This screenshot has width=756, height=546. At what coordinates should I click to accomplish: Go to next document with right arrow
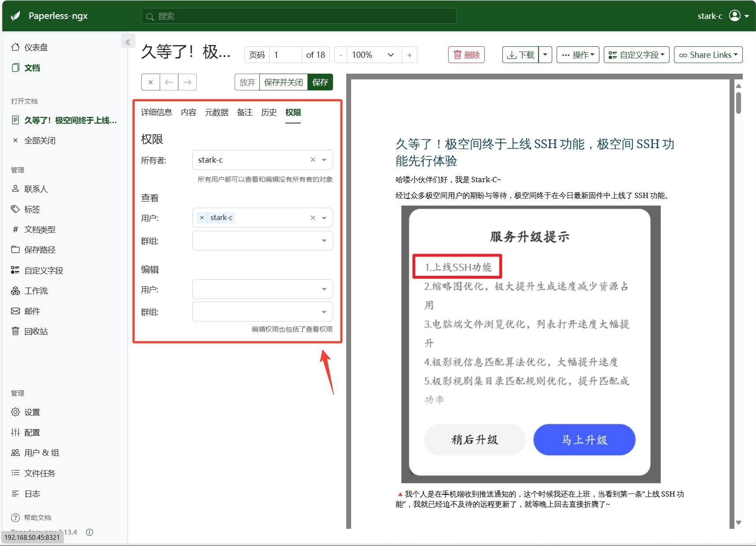click(x=187, y=82)
